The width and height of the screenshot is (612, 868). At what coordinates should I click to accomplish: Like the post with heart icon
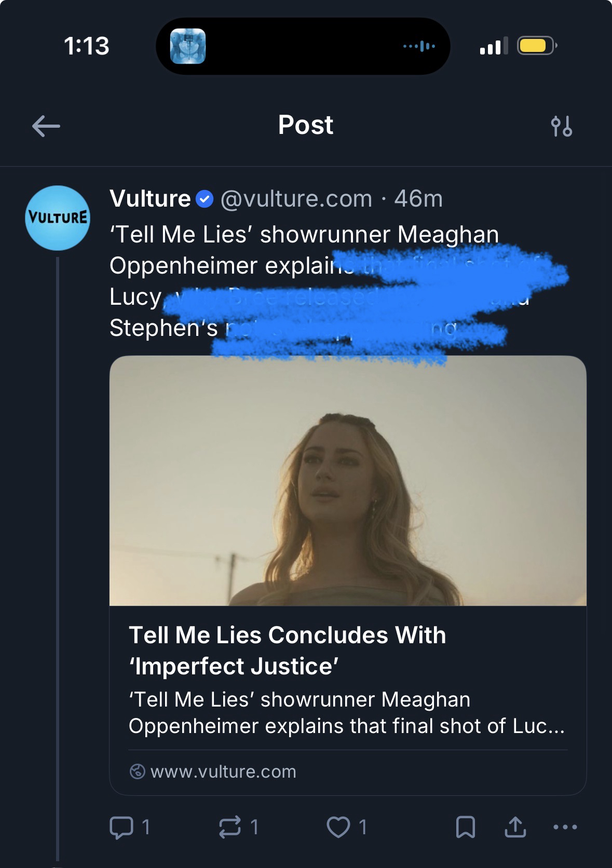click(x=338, y=827)
